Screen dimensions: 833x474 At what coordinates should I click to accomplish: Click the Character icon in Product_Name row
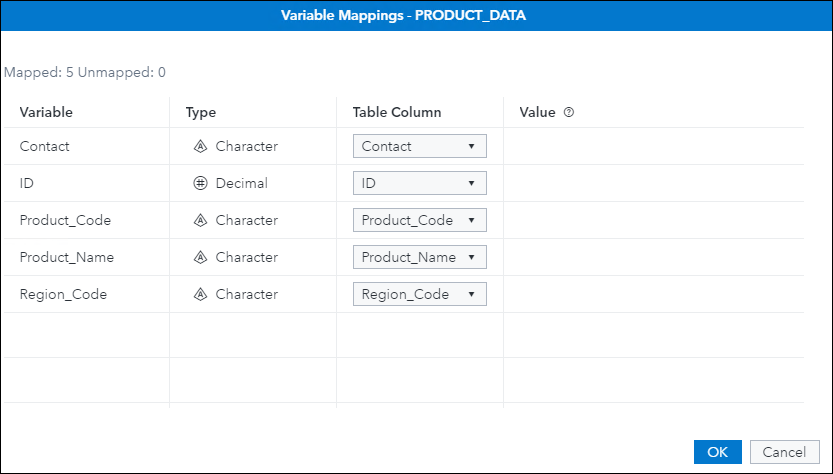[200, 257]
